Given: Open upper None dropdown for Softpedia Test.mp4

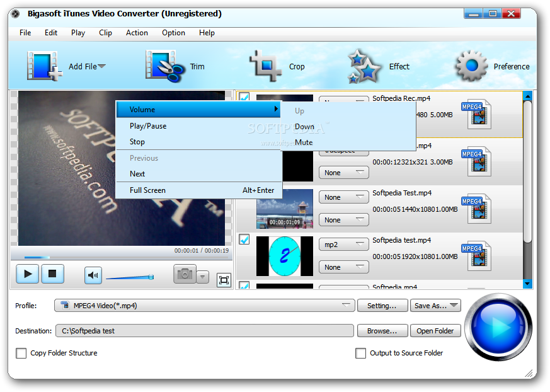Looking at the screenshot, I should [x=344, y=197].
